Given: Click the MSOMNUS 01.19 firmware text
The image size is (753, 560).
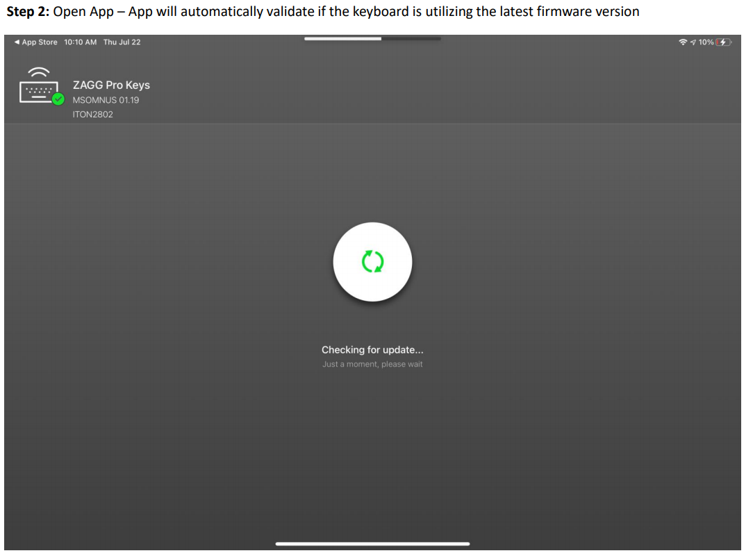Looking at the screenshot, I should point(106,100).
